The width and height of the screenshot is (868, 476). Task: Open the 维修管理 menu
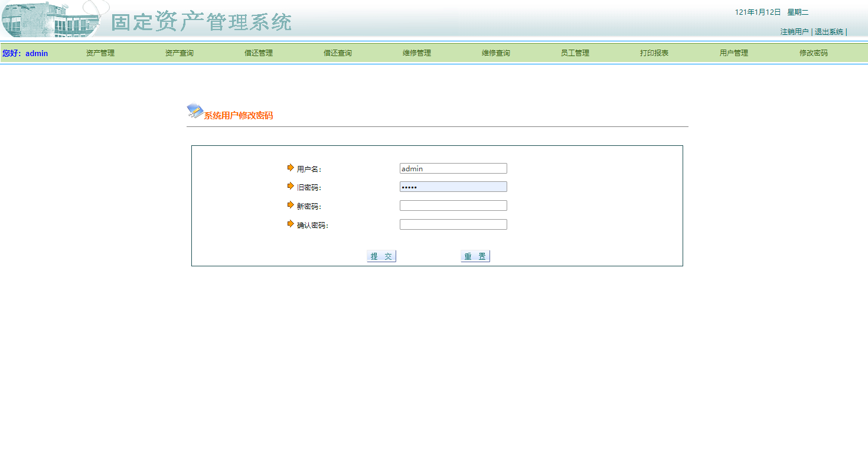[416, 53]
